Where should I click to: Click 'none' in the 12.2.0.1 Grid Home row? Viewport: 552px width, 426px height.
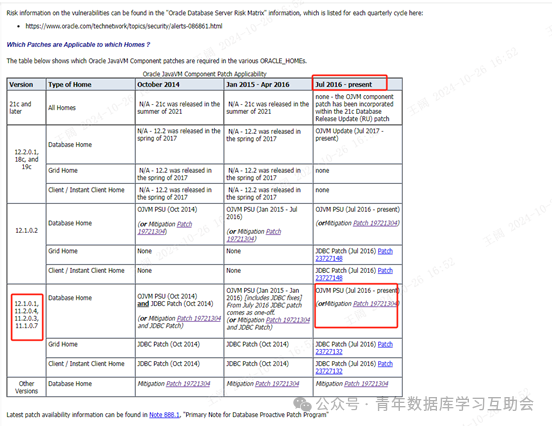322,170
